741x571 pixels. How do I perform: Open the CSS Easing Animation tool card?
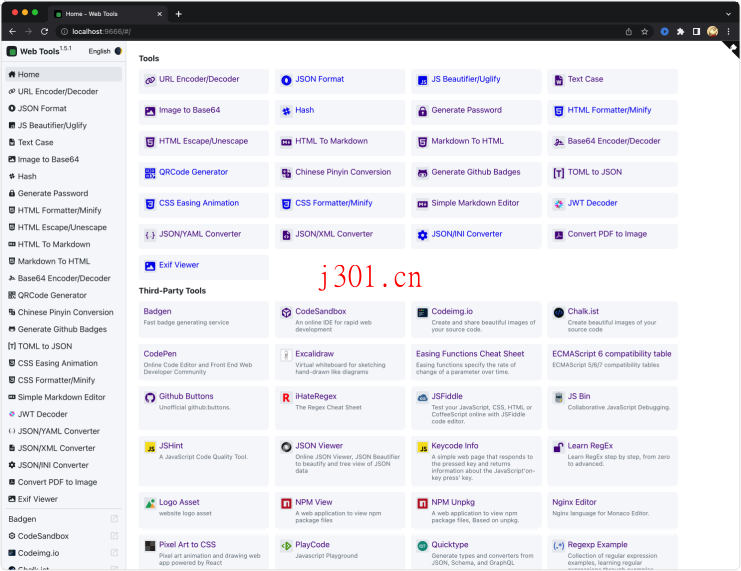[x=204, y=205]
